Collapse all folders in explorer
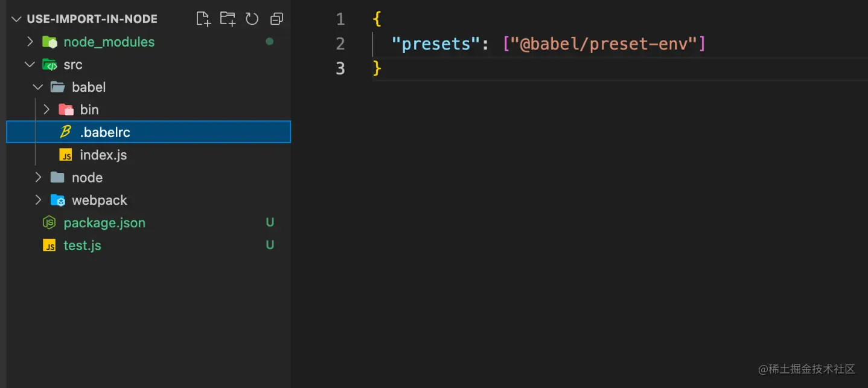 click(276, 19)
